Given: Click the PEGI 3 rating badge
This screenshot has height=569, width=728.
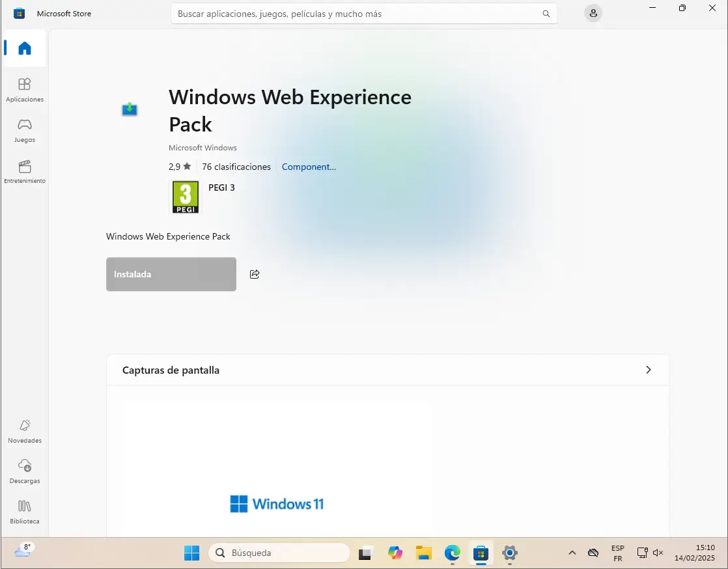Looking at the screenshot, I should (186, 197).
